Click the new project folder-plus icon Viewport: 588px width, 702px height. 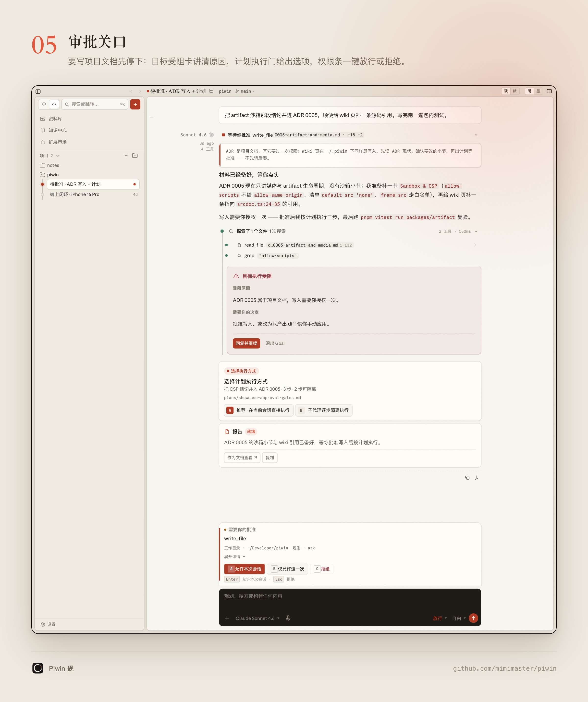pos(135,156)
